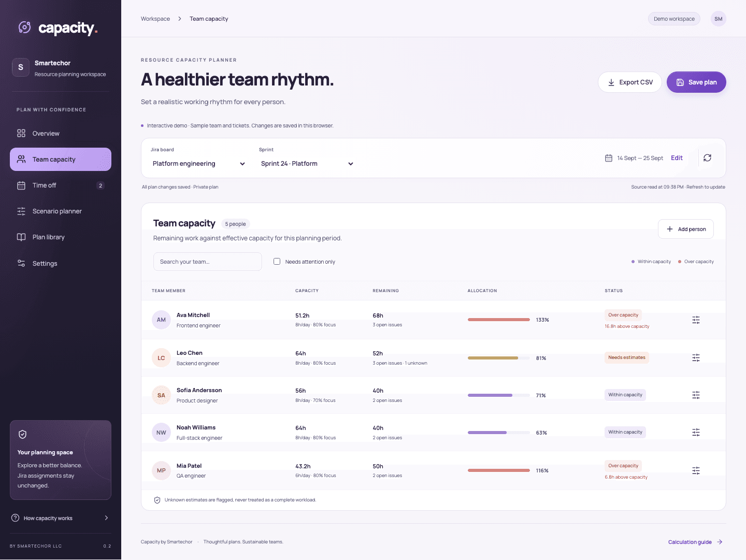Click the Team capacity breadcrumb text
This screenshot has height=560, width=746.
pyautogui.click(x=209, y=19)
